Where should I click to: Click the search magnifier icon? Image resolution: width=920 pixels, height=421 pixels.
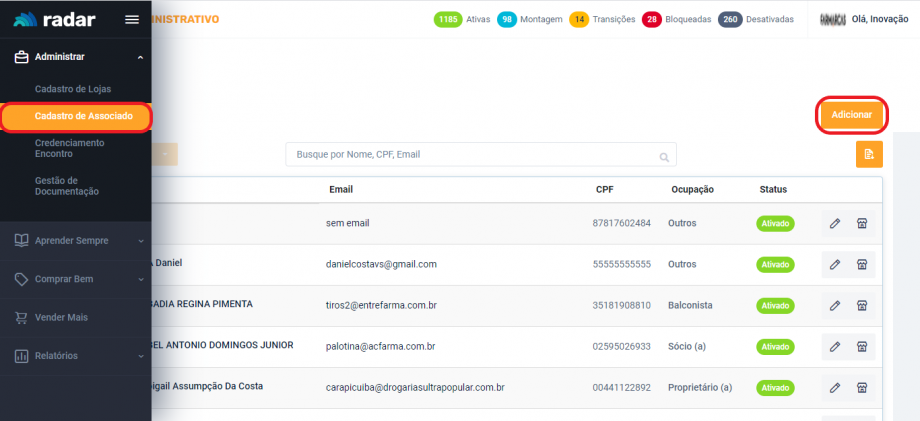tap(664, 157)
